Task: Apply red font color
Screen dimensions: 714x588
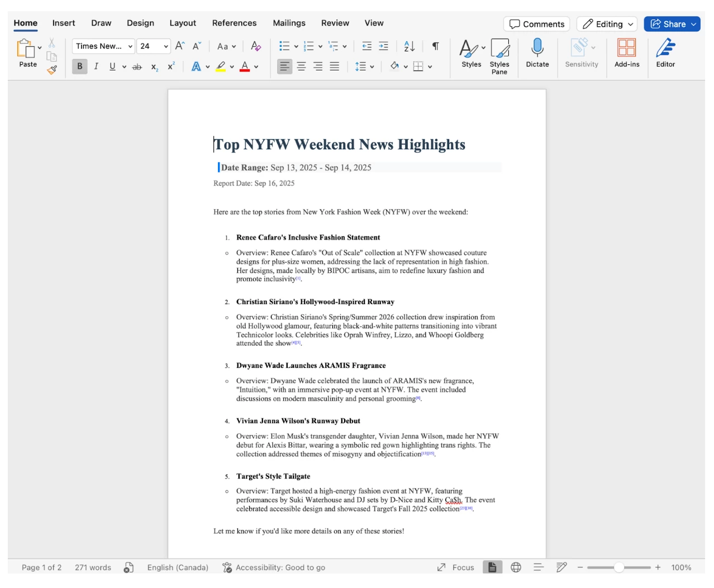Action: [245, 67]
